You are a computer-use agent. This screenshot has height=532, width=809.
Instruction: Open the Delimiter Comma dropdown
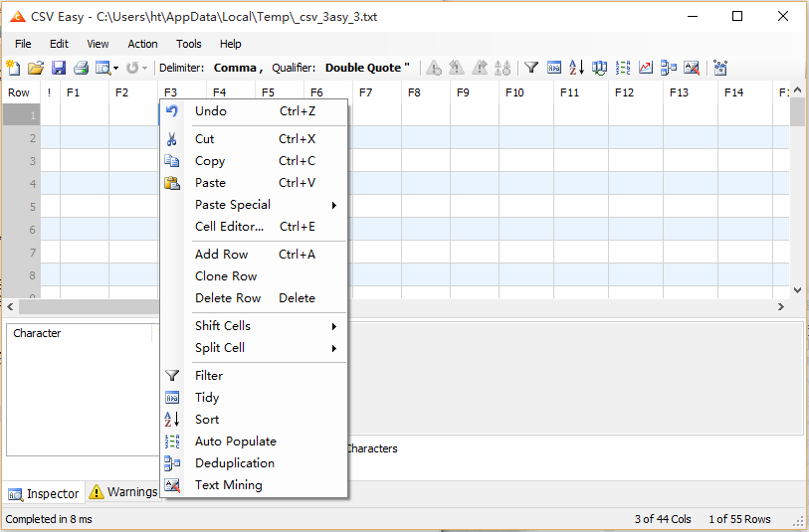(x=236, y=68)
